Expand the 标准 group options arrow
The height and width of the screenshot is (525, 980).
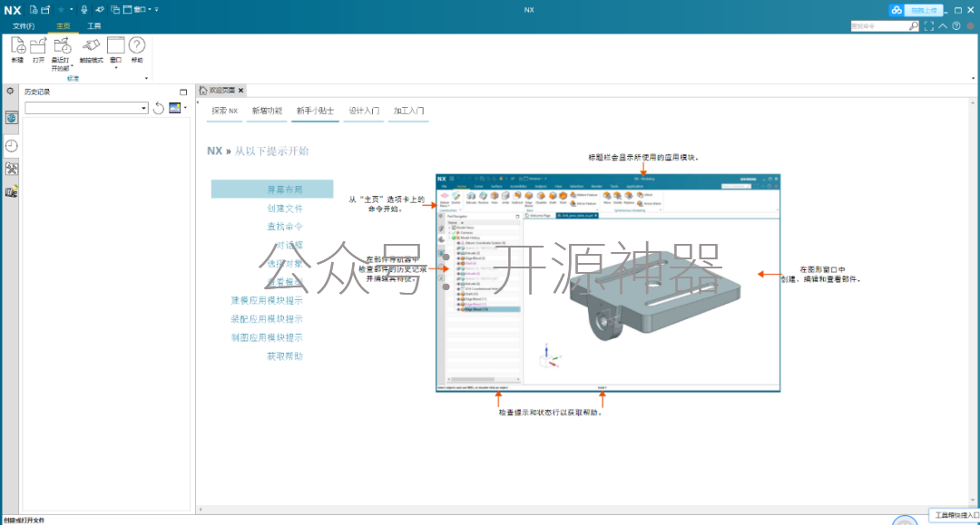tap(146, 79)
